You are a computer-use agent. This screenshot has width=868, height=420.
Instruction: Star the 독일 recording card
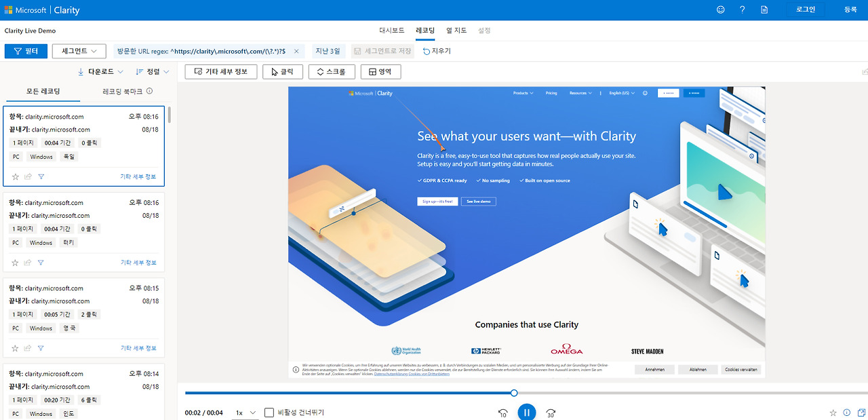point(16,176)
